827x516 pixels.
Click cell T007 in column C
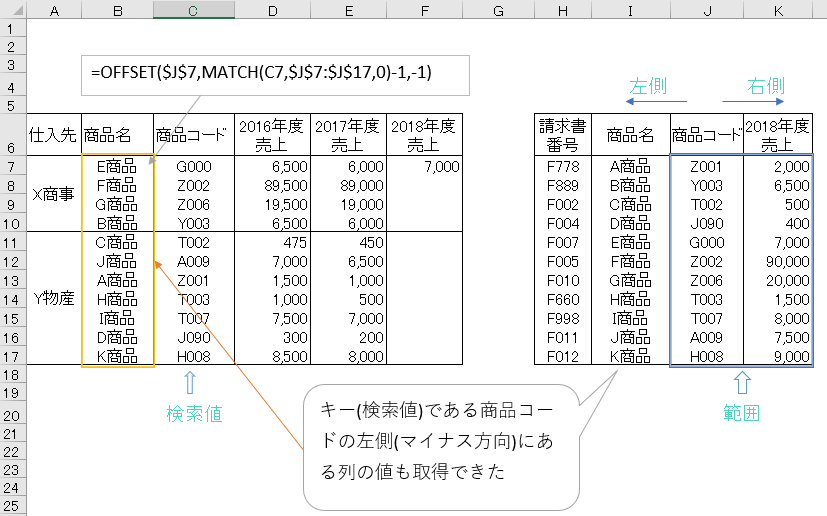click(194, 319)
